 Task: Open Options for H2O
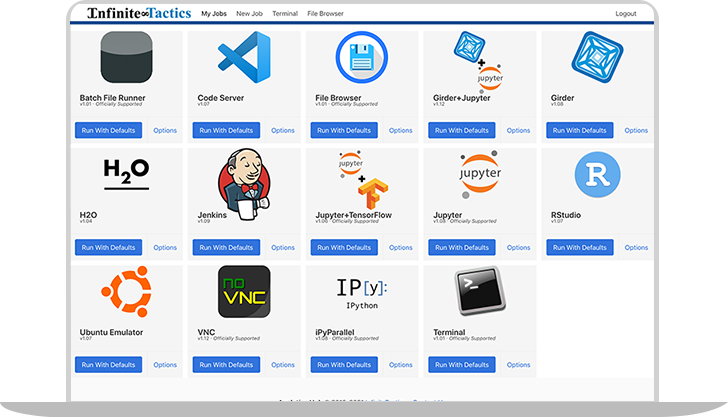click(x=165, y=248)
